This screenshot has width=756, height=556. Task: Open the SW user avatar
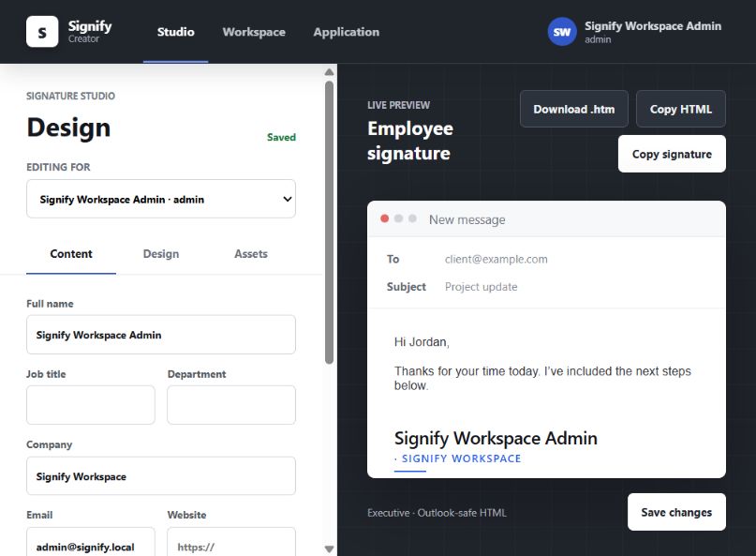coord(562,32)
